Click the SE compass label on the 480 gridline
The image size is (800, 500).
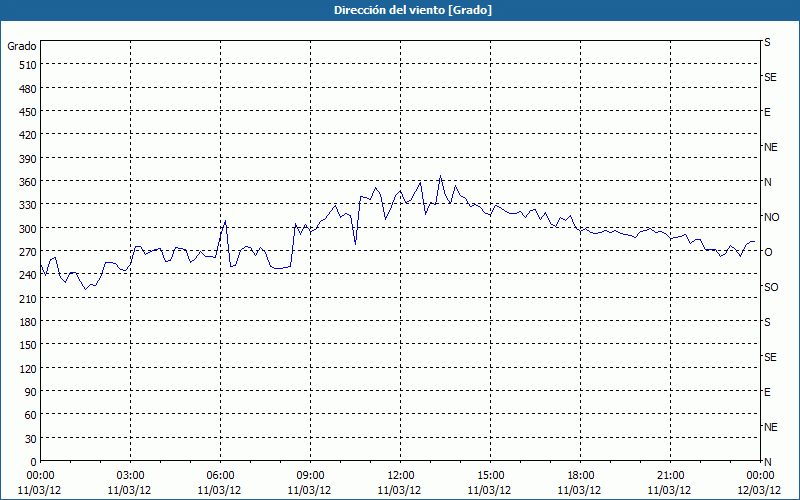770,78
